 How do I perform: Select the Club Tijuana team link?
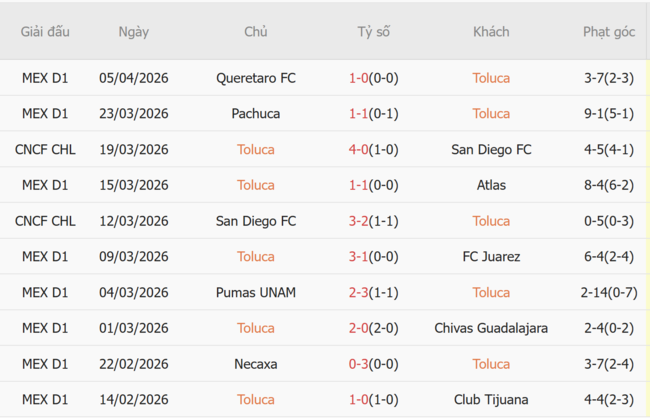click(491, 400)
